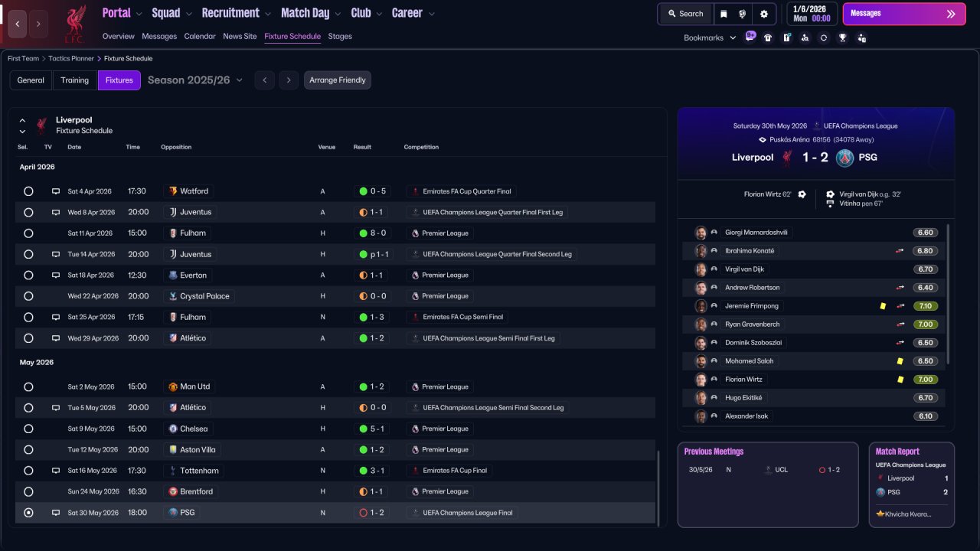980x551 pixels.
Task: Click the Arrange Friendly button
Action: click(338, 80)
